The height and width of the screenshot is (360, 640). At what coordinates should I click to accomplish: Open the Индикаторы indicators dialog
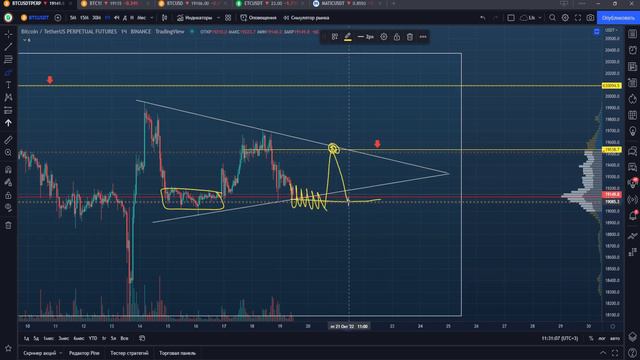[x=195, y=18]
